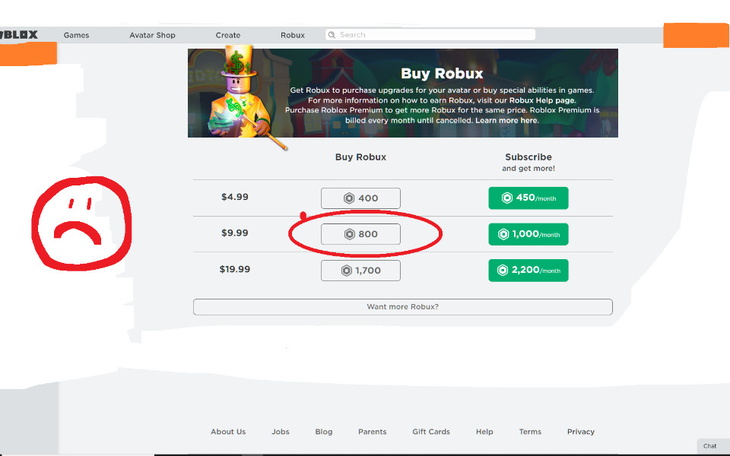The image size is (730, 456).
Task: Click the Robux coin icon on 400 button
Action: tap(350, 198)
